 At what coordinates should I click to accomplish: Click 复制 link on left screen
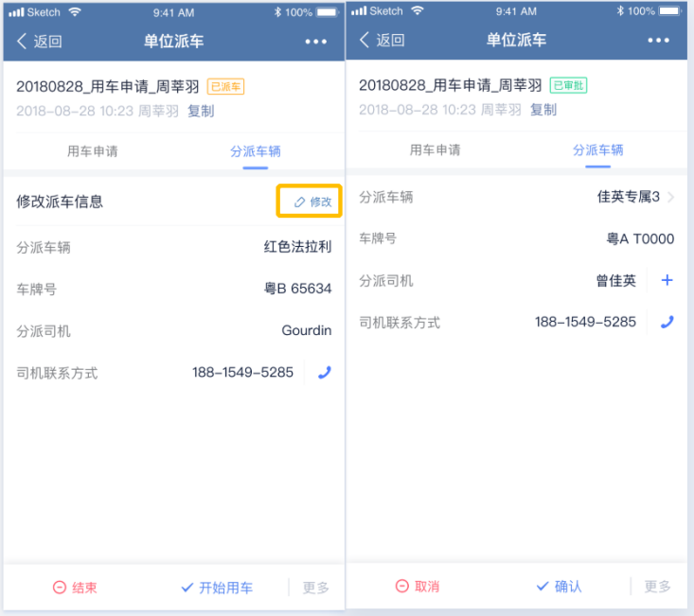pos(201,111)
